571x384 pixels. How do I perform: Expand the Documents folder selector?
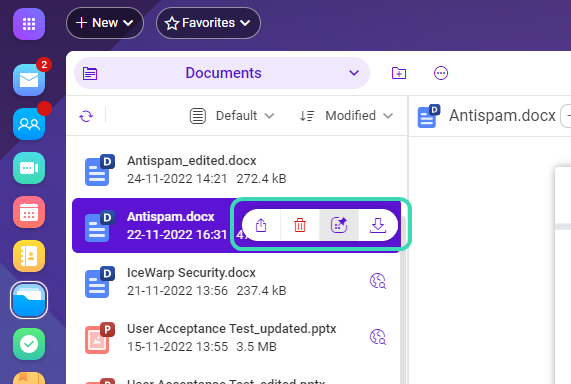tap(222, 73)
